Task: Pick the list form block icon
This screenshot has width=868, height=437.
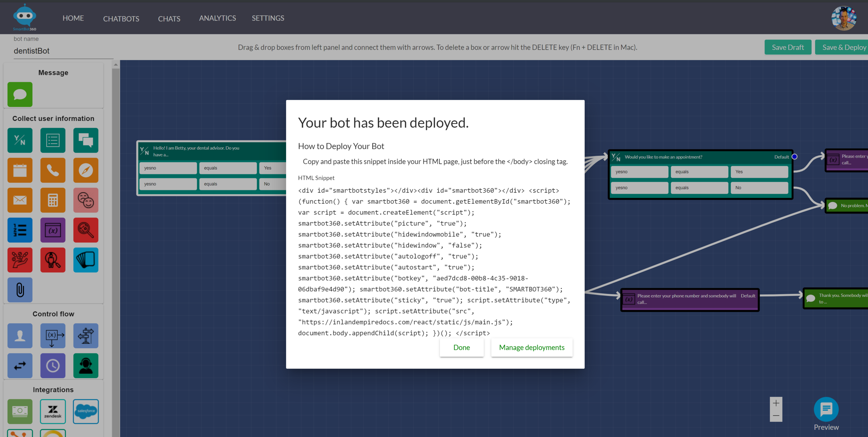Action: click(53, 140)
